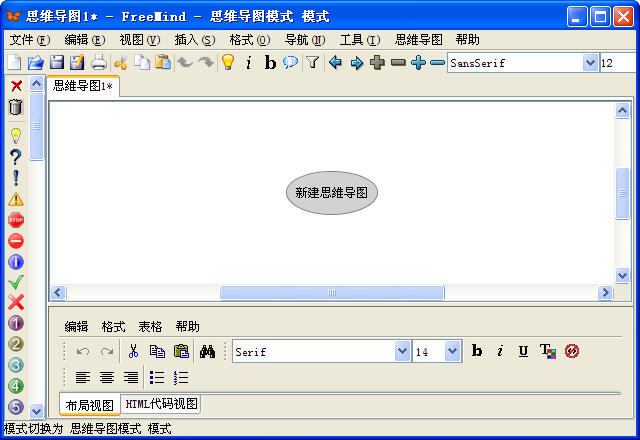Click the olive minus icon
The image size is (640, 440).
pyautogui.click(x=398, y=62)
